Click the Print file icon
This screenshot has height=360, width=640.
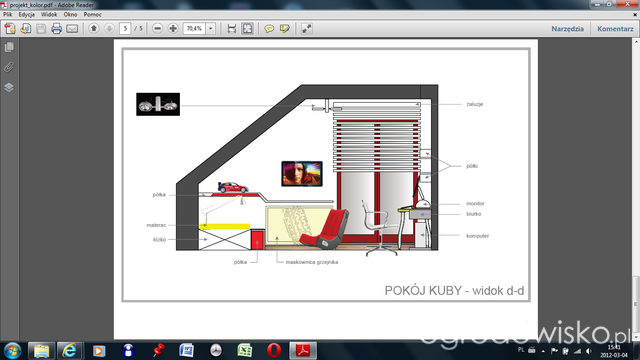pos(56,29)
